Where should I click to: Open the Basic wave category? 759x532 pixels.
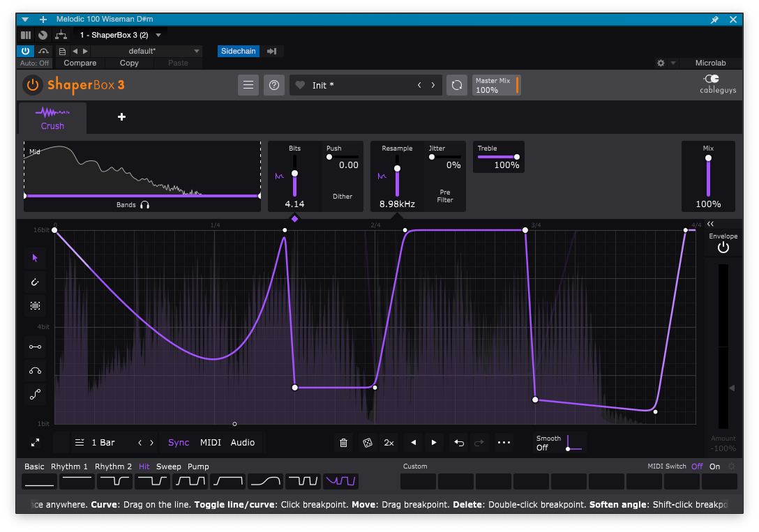point(34,466)
